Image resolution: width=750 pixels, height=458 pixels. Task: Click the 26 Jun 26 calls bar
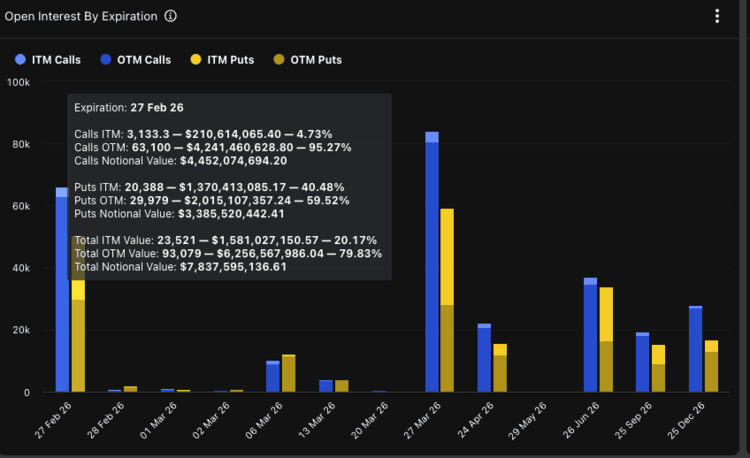point(590,340)
